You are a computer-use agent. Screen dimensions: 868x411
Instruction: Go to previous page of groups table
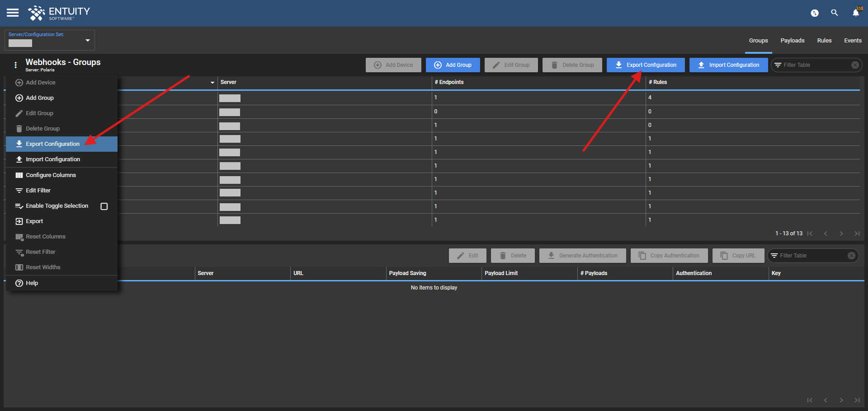[x=826, y=234]
